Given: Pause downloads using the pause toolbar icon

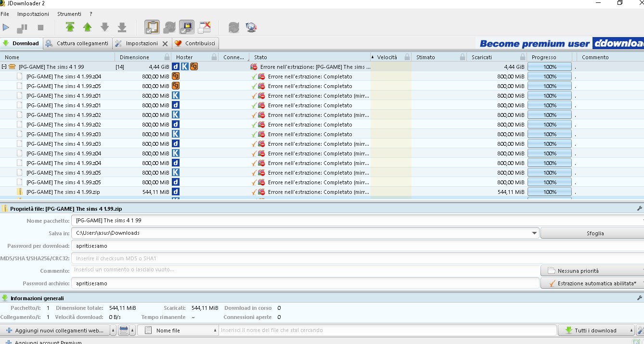Looking at the screenshot, I should coord(22,27).
